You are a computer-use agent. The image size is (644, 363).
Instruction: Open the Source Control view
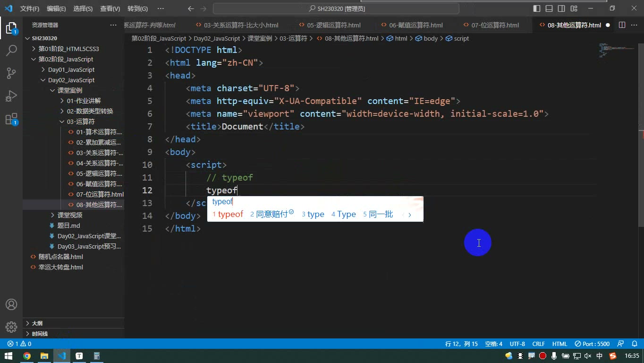tap(11, 73)
